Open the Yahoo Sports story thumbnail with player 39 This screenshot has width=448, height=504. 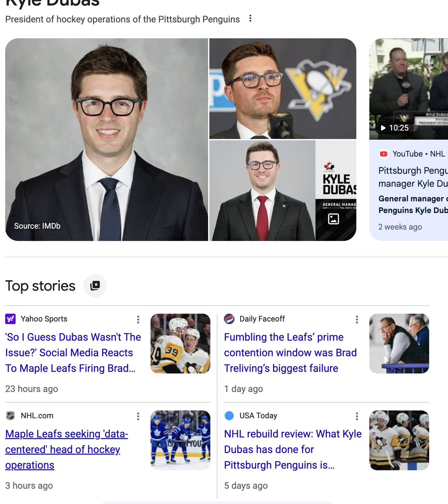[180, 343]
